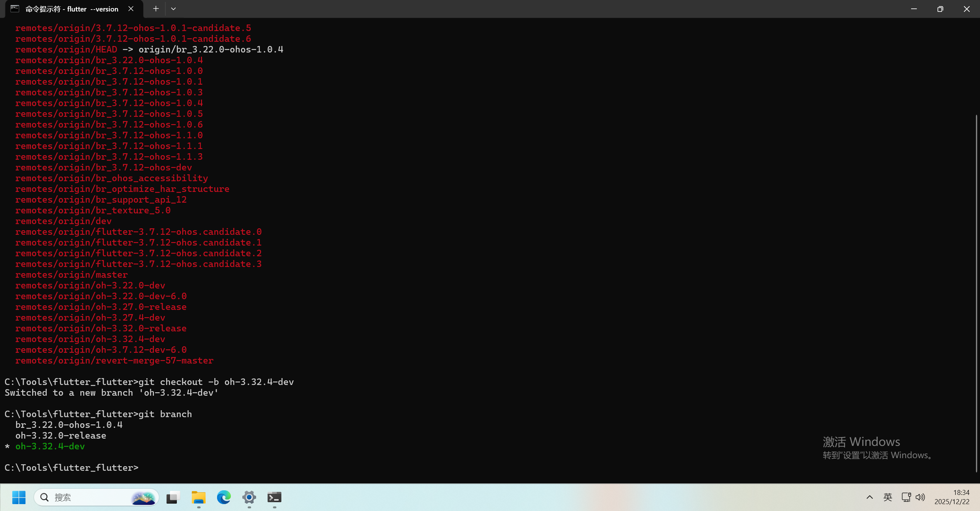Close the flutter --version tab
Image resolution: width=980 pixels, height=511 pixels.
131,9
